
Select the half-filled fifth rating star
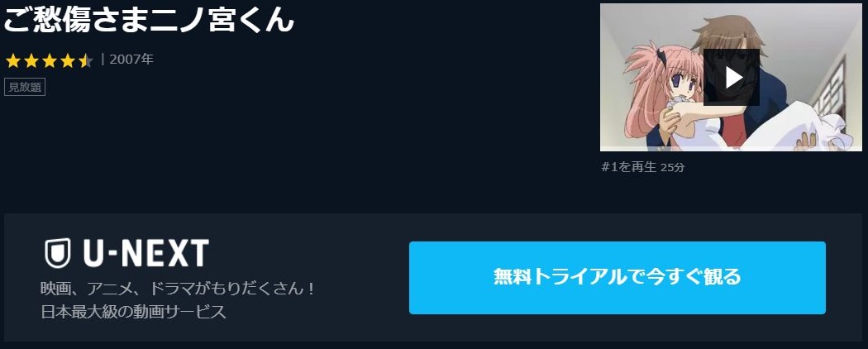[86, 60]
